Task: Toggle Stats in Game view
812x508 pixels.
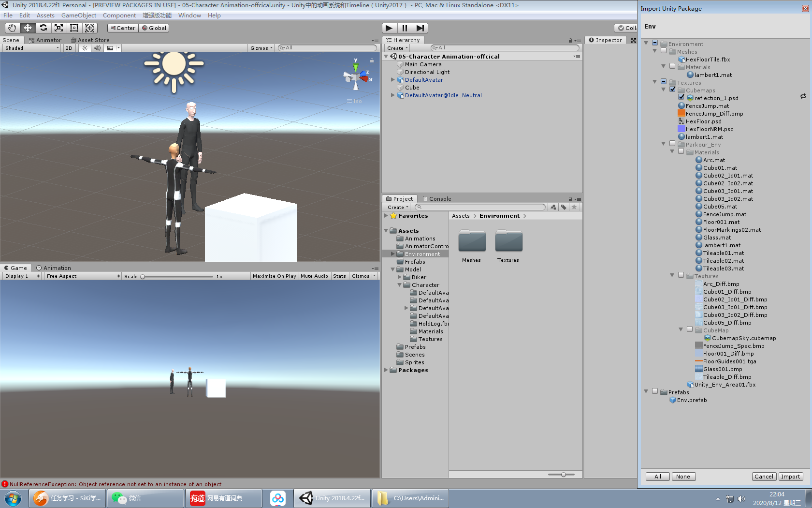Action: (x=339, y=276)
